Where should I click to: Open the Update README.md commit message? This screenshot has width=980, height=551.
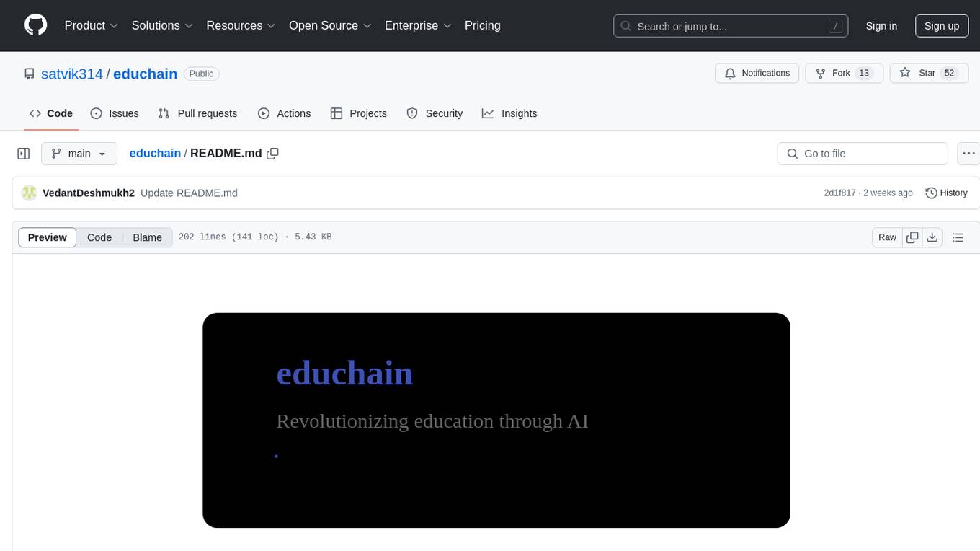point(189,193)
